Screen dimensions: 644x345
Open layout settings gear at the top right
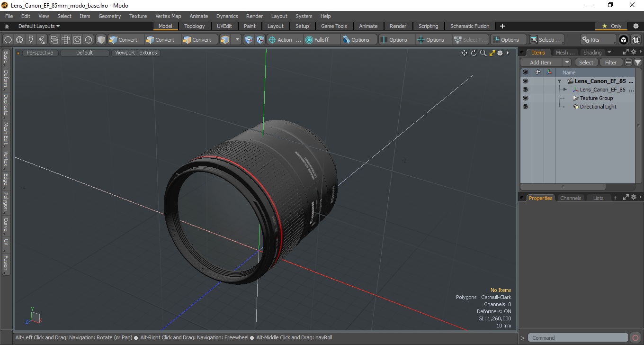(636, 26)
